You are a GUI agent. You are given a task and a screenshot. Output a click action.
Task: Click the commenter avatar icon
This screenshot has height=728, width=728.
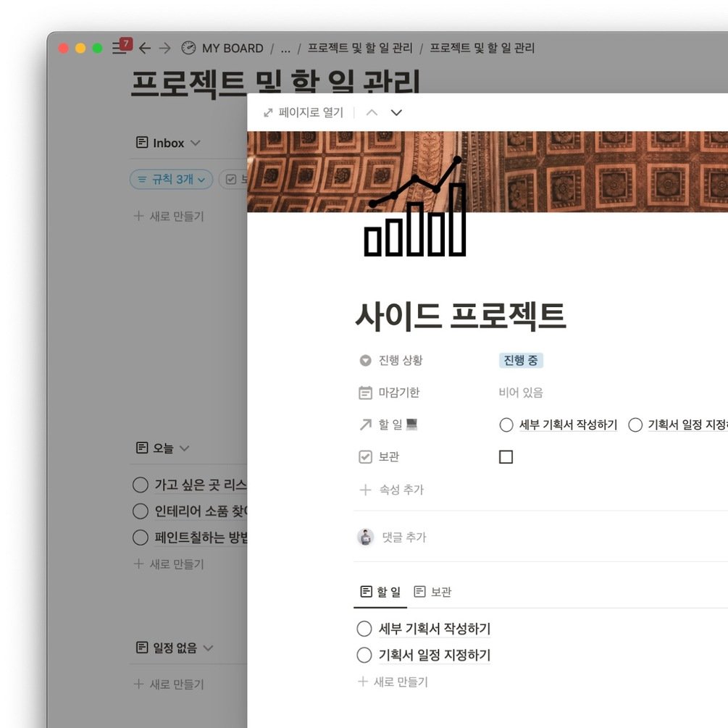[365, 537]
